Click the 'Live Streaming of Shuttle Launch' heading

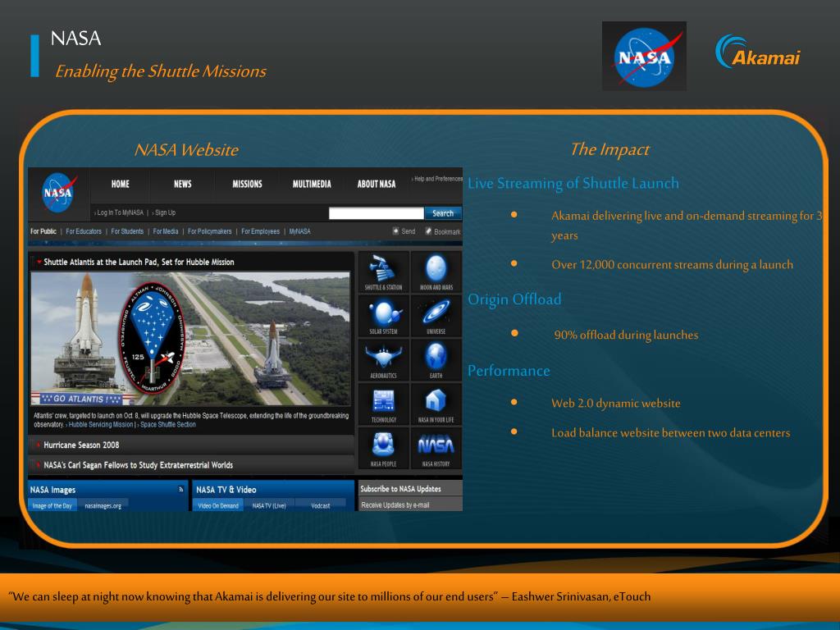tap(573, 183)
